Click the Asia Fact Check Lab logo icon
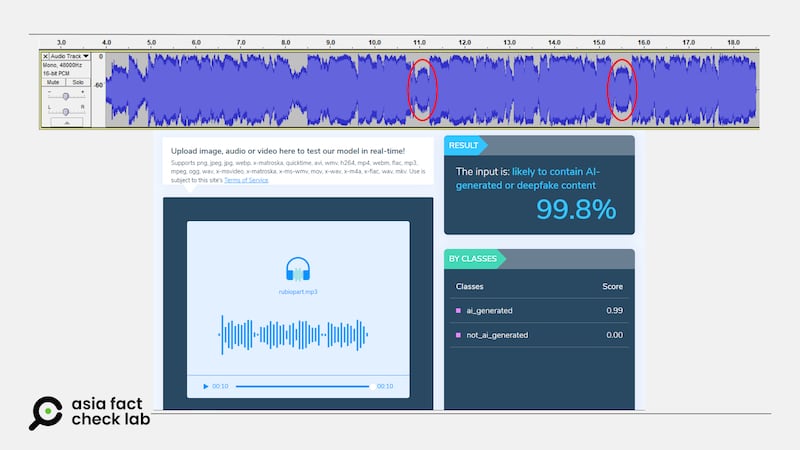This screenshot has width=800, height=450. [x=45, y=413]
